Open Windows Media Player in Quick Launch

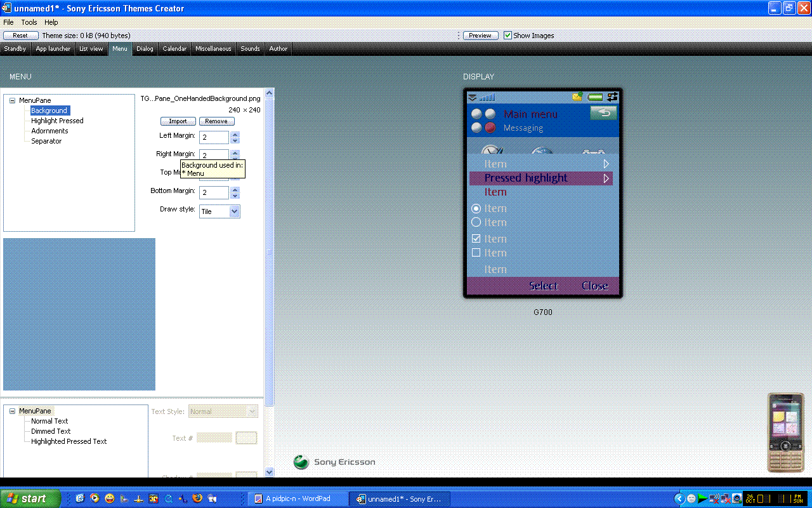pyautogui.click(x=95, y=498)
